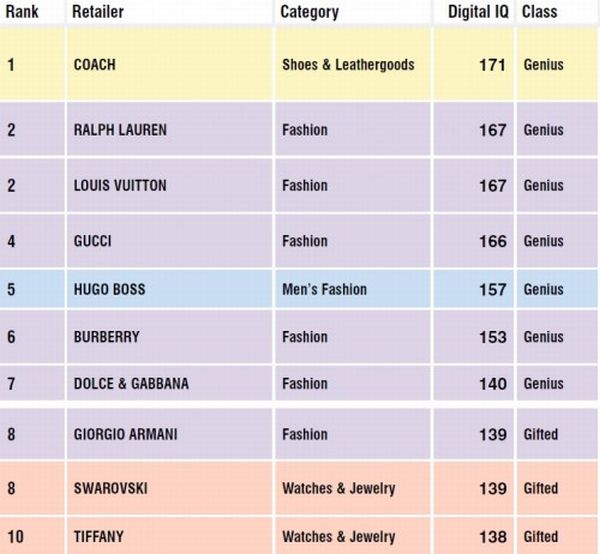Click the Class column header
Image resolution: width=600 pixels, height=554 pixels.
(539, 11)
